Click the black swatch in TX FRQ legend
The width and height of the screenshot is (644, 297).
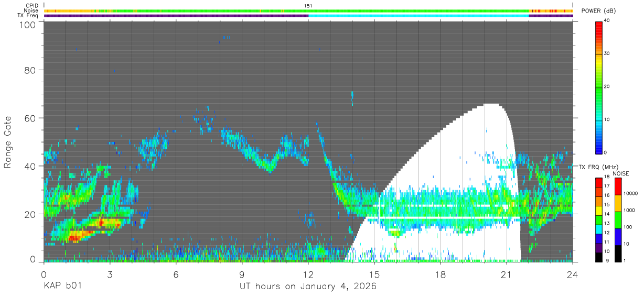coord(598,258)
